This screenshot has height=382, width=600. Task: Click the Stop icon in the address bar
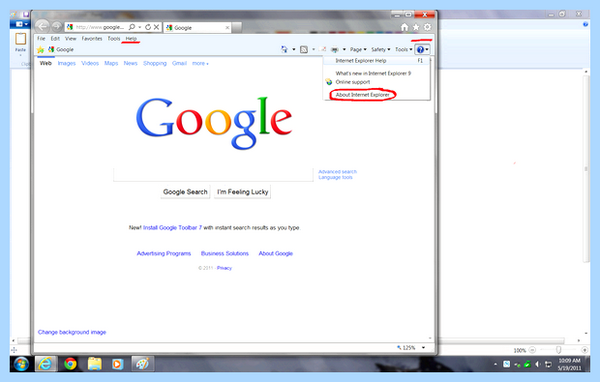pyautogui.click(x=157, y=27)
